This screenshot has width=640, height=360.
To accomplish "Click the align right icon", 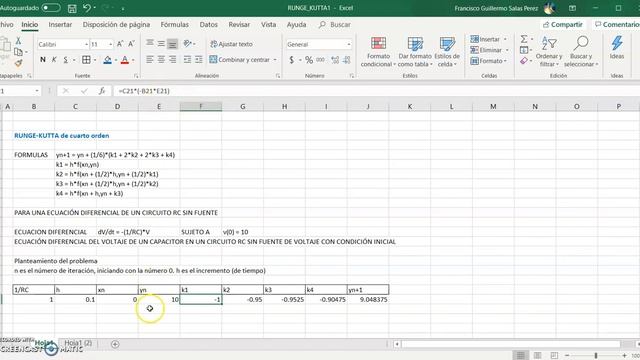I will tap(173, 60).
